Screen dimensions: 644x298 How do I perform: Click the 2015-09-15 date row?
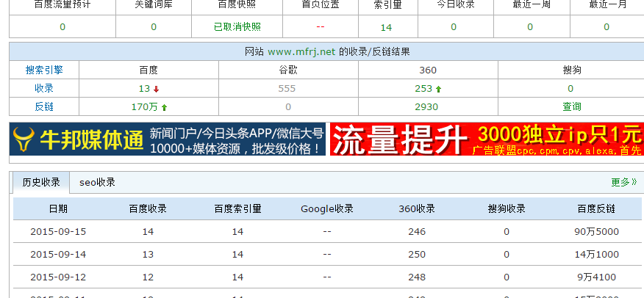pyautogui.click(x=58, y=232)
